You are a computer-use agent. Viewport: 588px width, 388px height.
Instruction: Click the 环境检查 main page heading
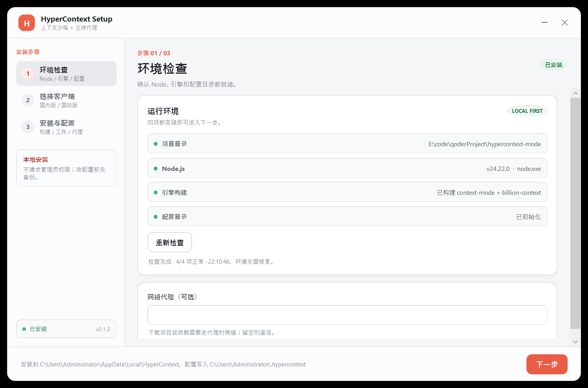(x=162, y=69)
